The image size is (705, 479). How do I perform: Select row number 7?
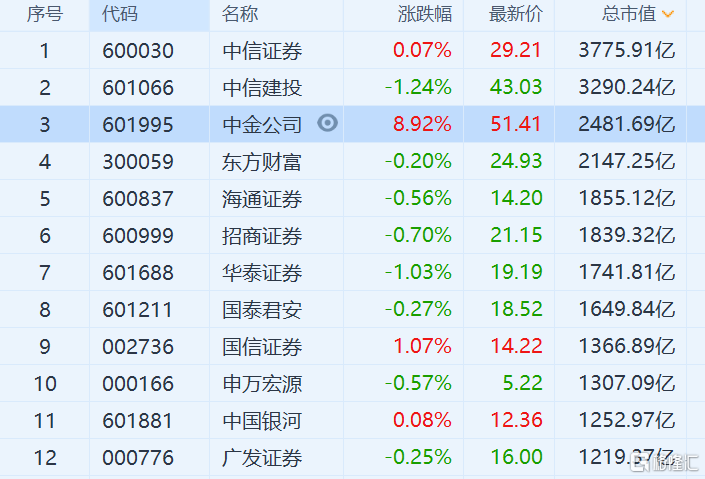45,273
